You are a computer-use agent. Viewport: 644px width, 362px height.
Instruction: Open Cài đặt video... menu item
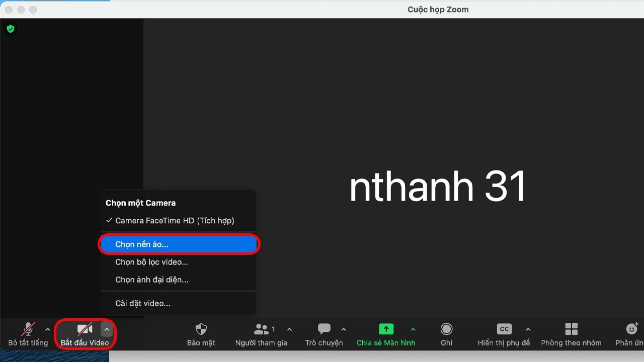pyautogui.click(x=179, y=304)
